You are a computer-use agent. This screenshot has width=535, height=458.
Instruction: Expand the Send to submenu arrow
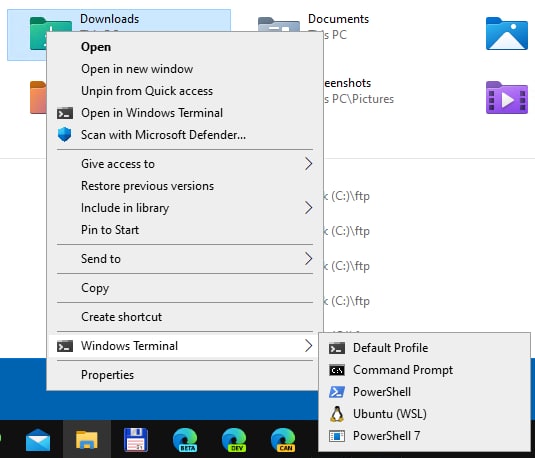point(308,259)
